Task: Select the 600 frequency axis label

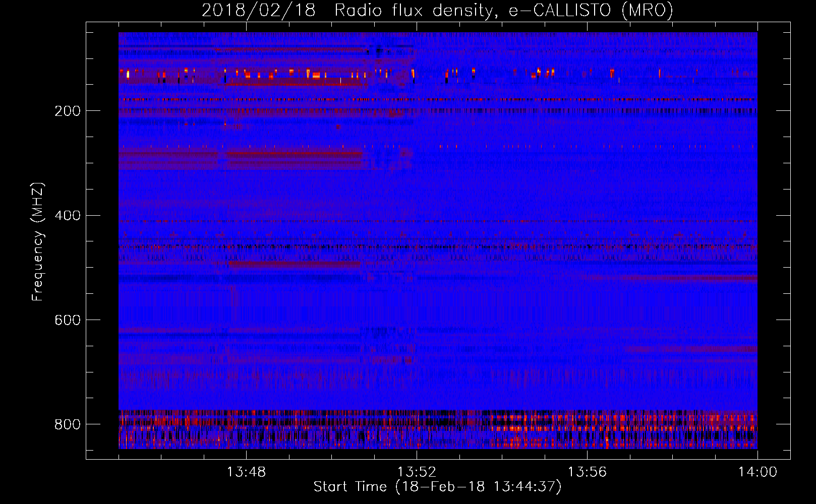Action: (67, 321)
